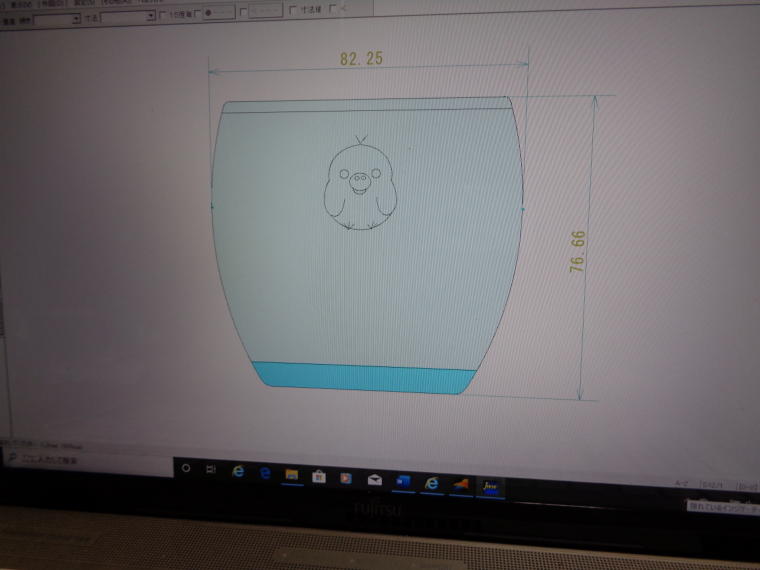
Task: Open Microsoft Store shopping bag icon
Action: click(x=318, y=476)
